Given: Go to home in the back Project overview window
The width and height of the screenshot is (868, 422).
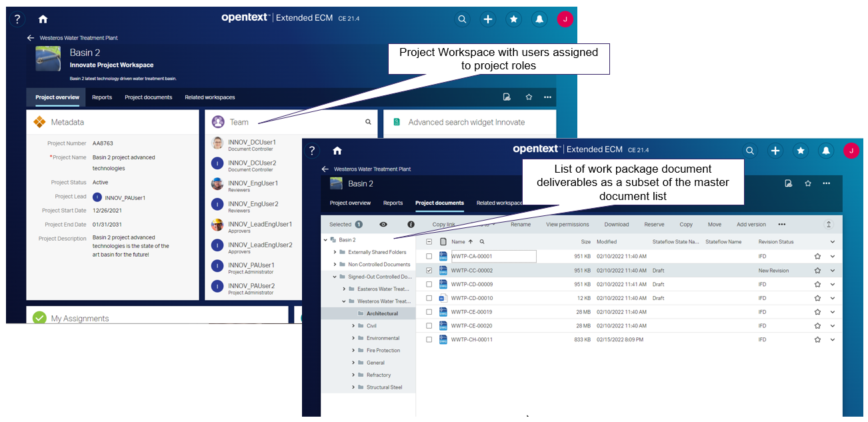Looking at the screenshot, I should (x=43, y=19).
